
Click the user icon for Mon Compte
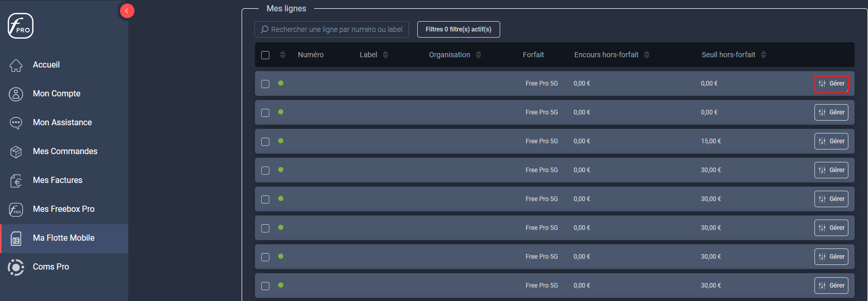point(16,94)
